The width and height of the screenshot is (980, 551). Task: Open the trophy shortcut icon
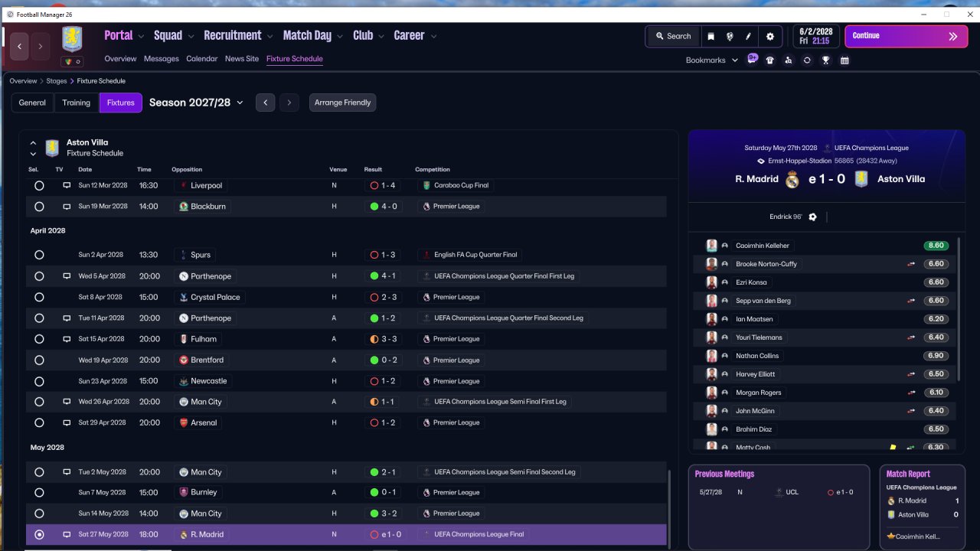(x=825, y=60)
